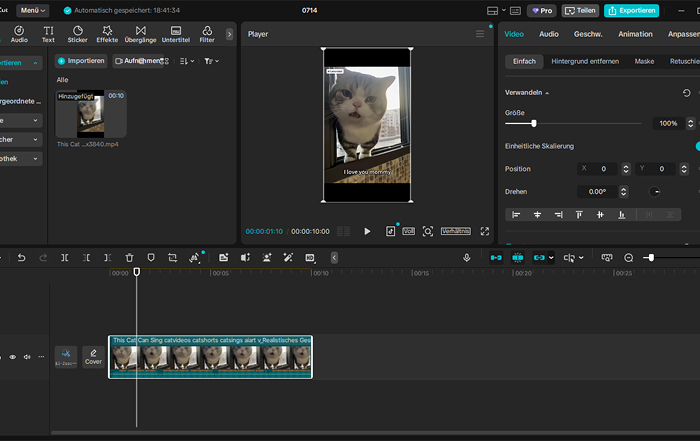This screenshot has width=700, height=441.
Task: Open the Sticker library
Action: (x=78, y=34)
